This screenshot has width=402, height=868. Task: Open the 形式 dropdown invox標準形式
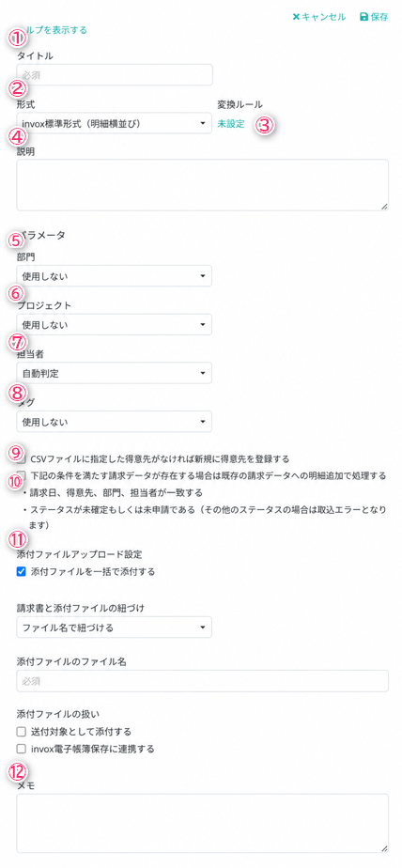coord(114,123)
